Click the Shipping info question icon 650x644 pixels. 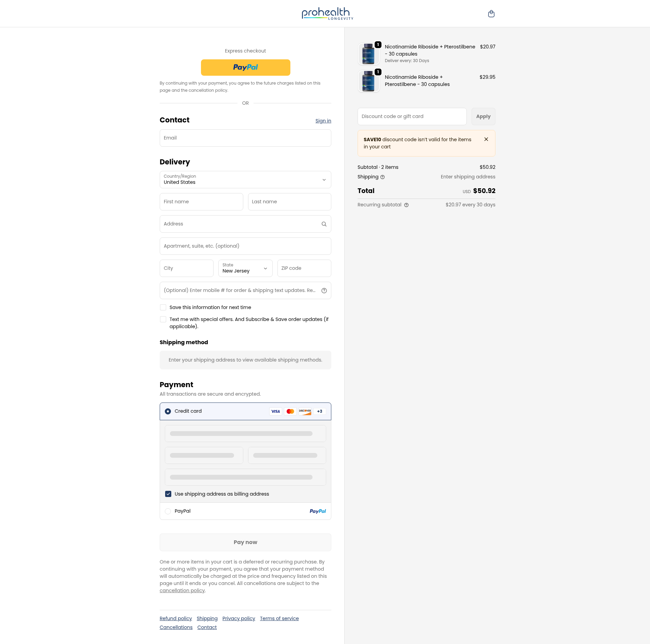pyautogui.click(x=382, y=177)
